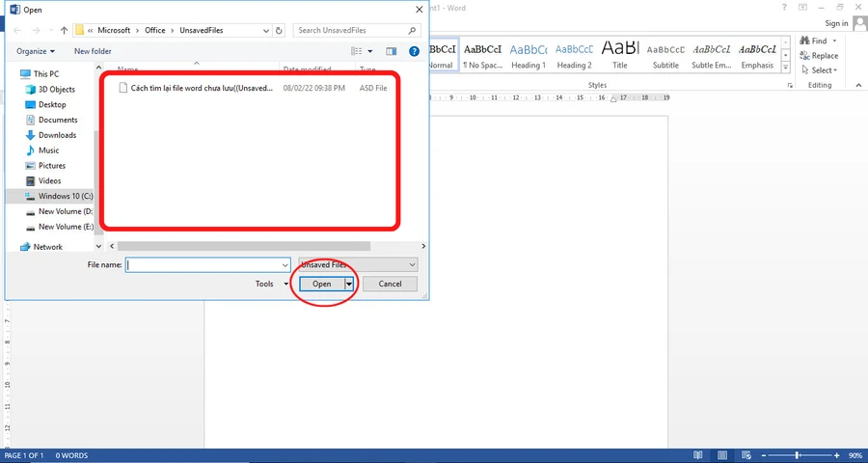Click the 08/02/22 09:38 PM date cell
The width and height of the screenshot is (868, 463).
313,88
